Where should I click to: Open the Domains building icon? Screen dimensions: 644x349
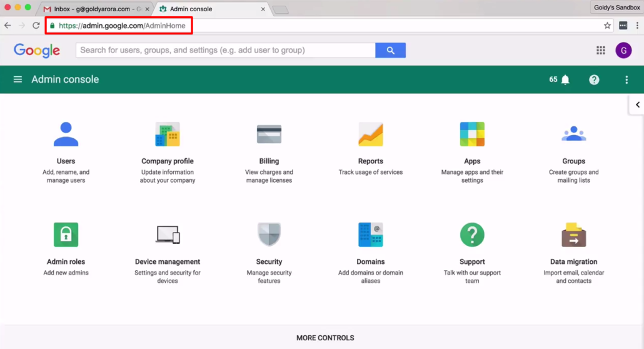371,235
